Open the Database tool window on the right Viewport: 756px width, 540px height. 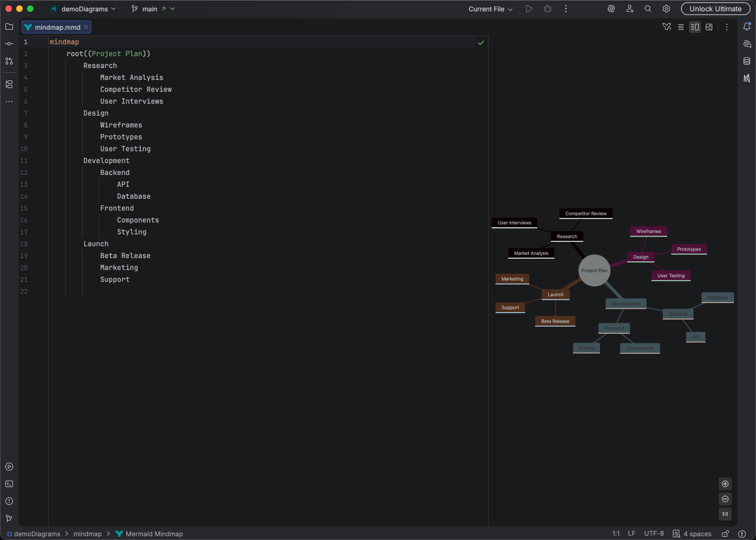tap(747, 61)
